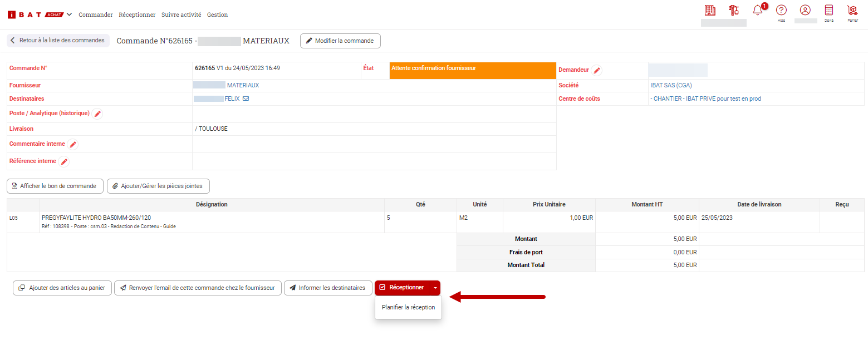
Task: Open the notifications bell icon
Action: point(757,11)
